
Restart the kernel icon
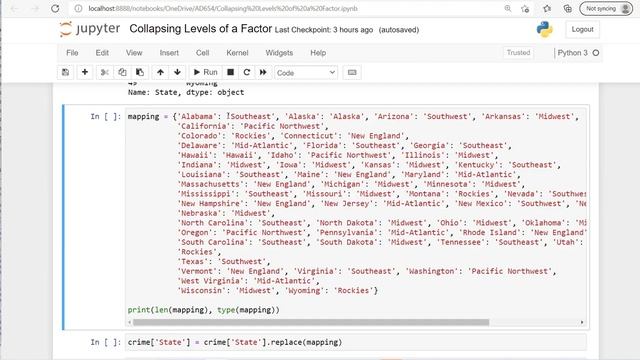[x=247, y=72]
